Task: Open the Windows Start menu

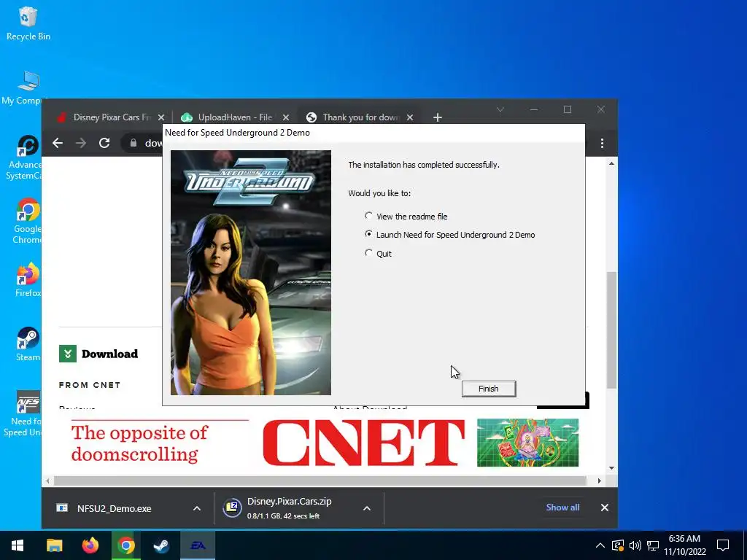Action: coord(18,545)
